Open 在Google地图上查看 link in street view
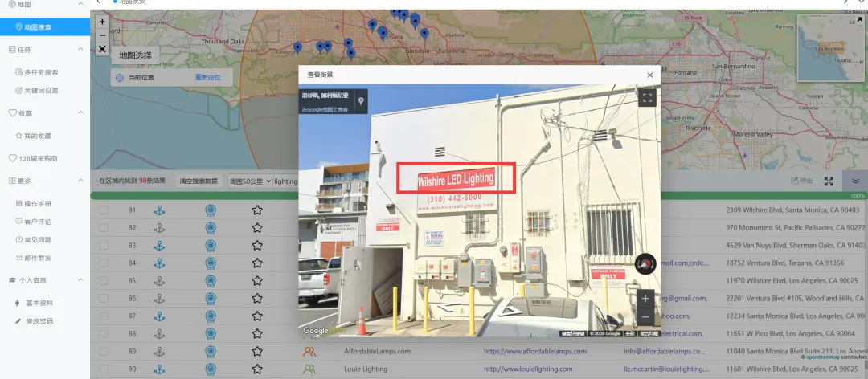The image size is (868, 379). 325,109
